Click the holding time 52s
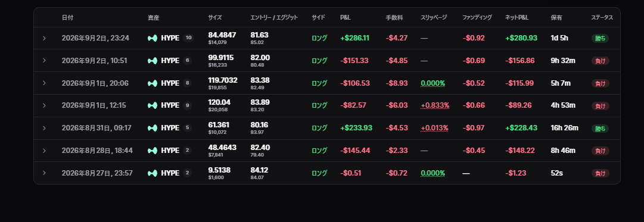 [x=556, y=173]
